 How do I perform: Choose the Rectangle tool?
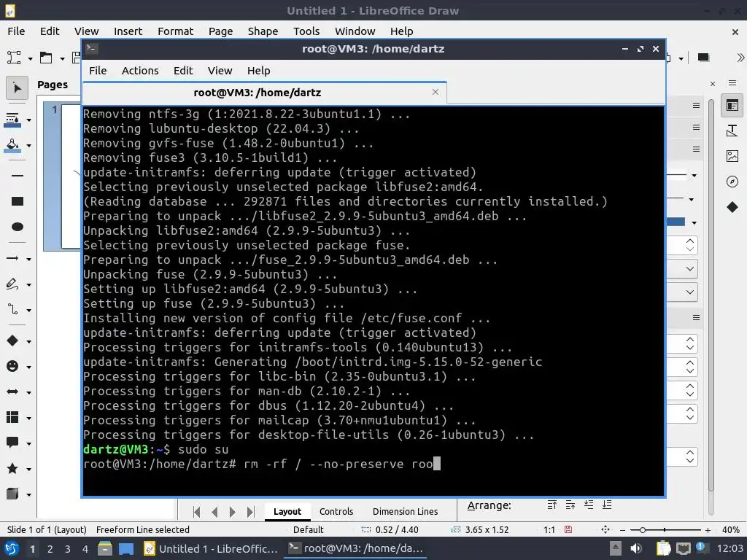18,201
